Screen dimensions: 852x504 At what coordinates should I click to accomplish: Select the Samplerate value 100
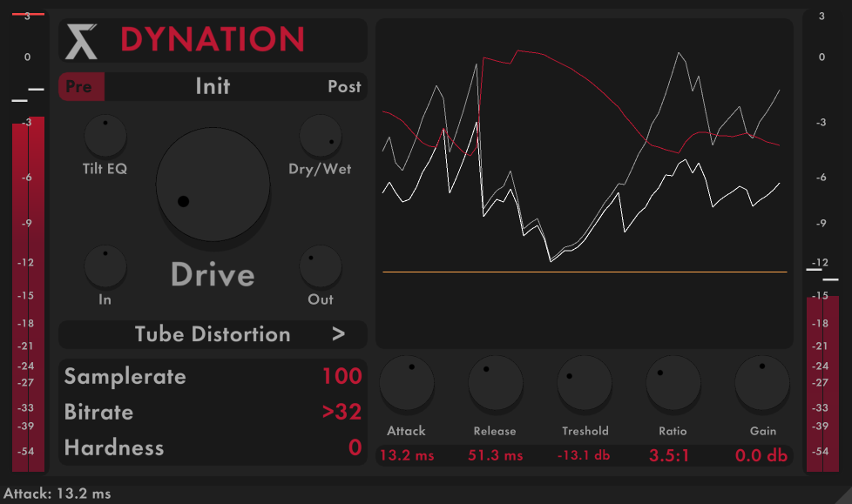[x=341, y=376]
